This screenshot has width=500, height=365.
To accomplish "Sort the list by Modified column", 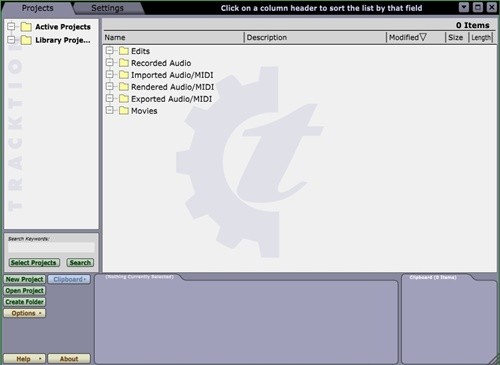I will (x=416, y=37).
